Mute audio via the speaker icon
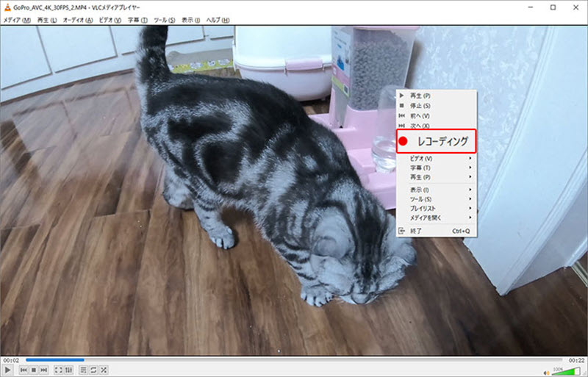588x377 pixels. coord(547,373)
